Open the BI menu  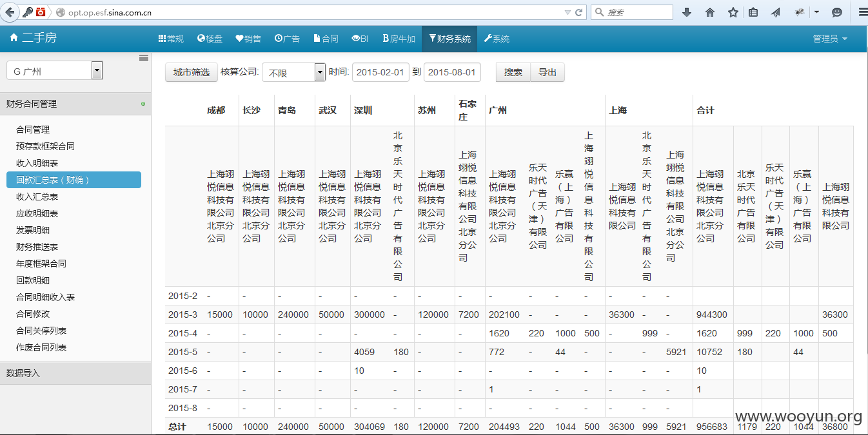360,39
